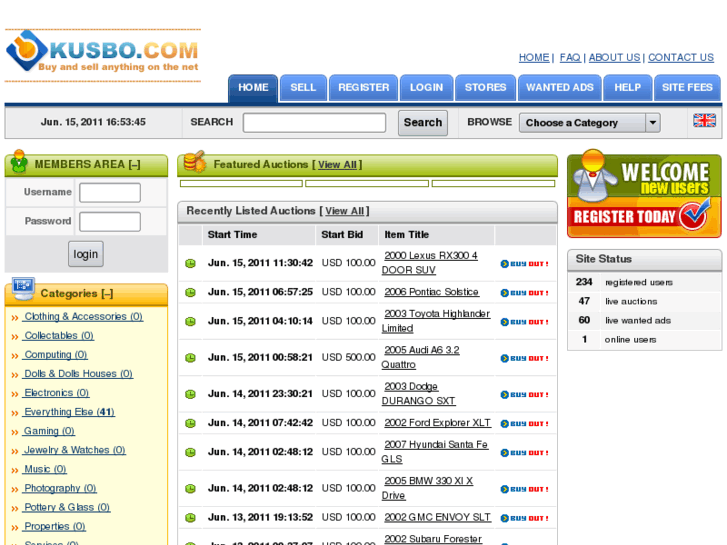Open Collectables category
The image size is (727, 545).
click(59, 335)
